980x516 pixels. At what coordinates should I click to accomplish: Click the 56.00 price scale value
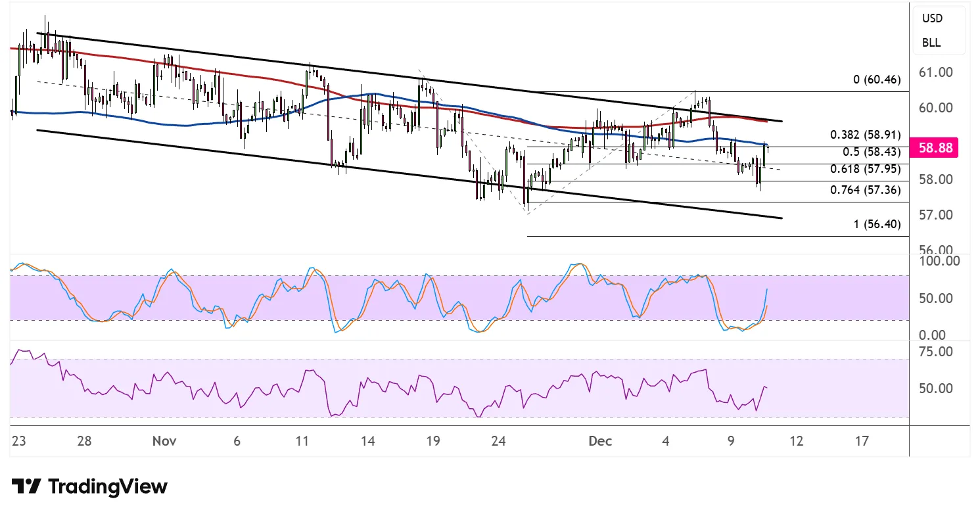click(937, 250)
